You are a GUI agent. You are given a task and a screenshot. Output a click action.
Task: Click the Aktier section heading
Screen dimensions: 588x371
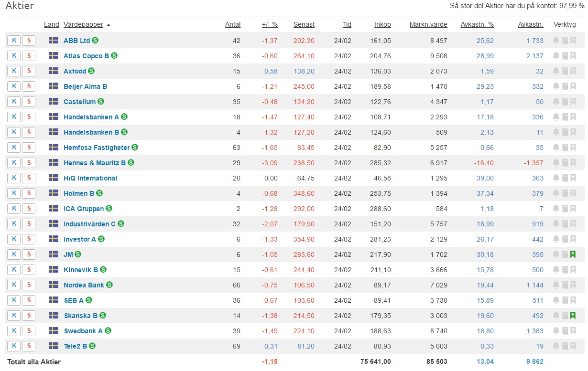tap(20, 6)
